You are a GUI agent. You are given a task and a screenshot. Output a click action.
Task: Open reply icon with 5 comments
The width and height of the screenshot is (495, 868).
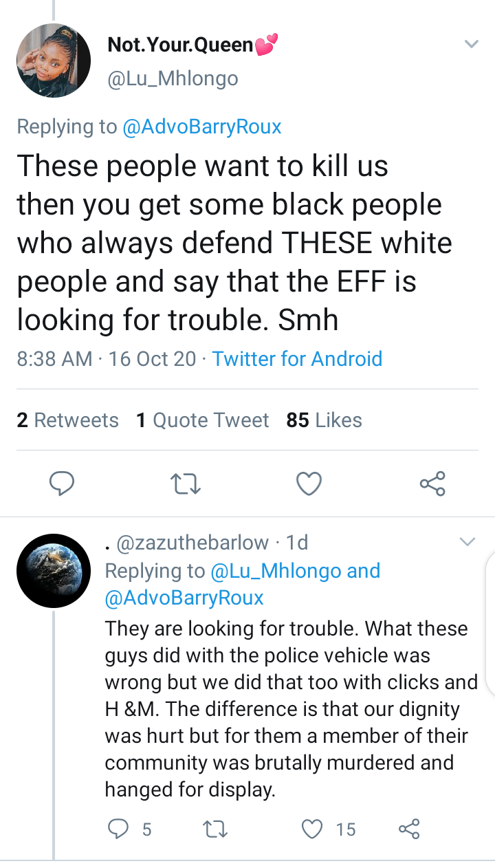click(129, 829)
